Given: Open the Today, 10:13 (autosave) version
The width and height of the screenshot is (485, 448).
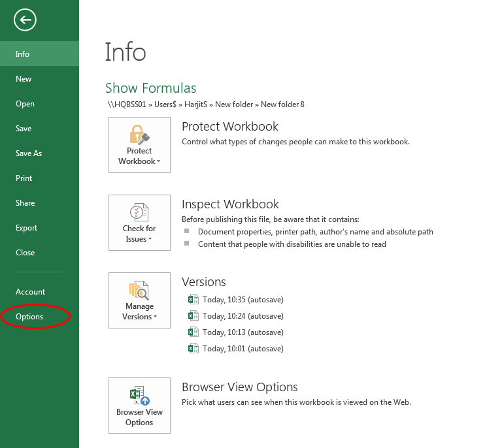Looking at the screenshot, I should click(242, 332).
